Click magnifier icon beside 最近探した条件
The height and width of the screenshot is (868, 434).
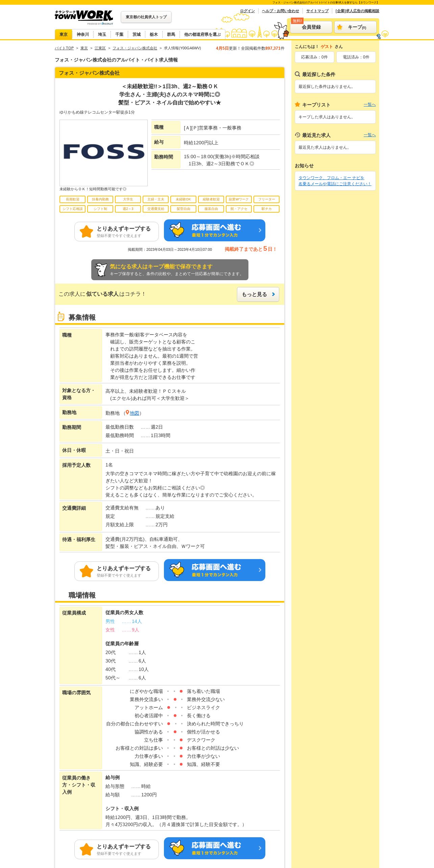[x=297, y=74]
